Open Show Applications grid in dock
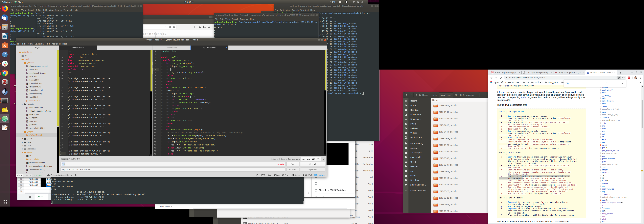This screenshot has height=224, width=644. [x=5, y=202]
